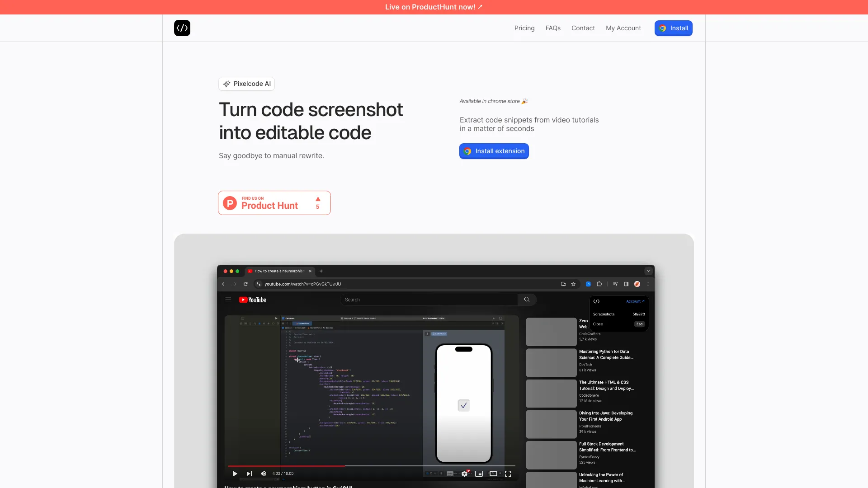This screenshot has width=868, height=488.
Task: Click the Install extension button
Action: click(494, 151)
